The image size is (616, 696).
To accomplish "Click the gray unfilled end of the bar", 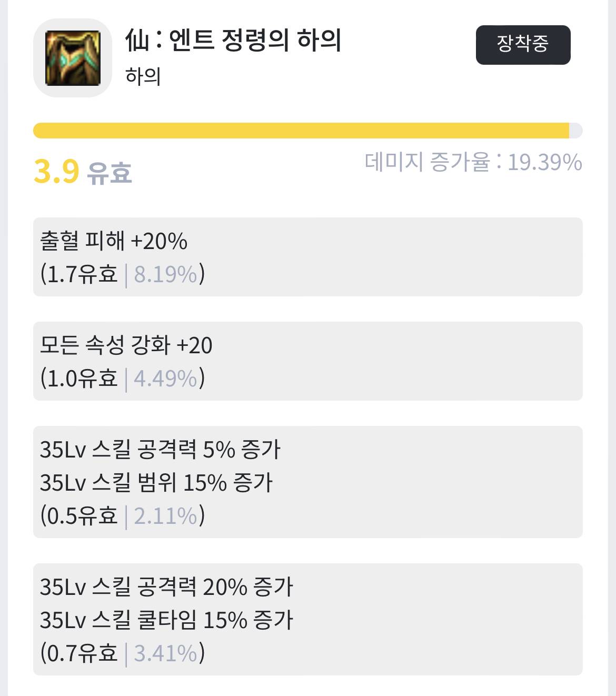I will (x=576, y=131).
